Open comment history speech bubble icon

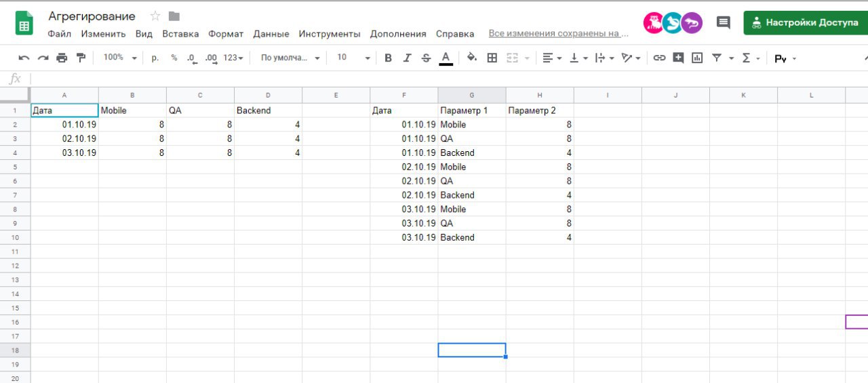pos(724,22)
